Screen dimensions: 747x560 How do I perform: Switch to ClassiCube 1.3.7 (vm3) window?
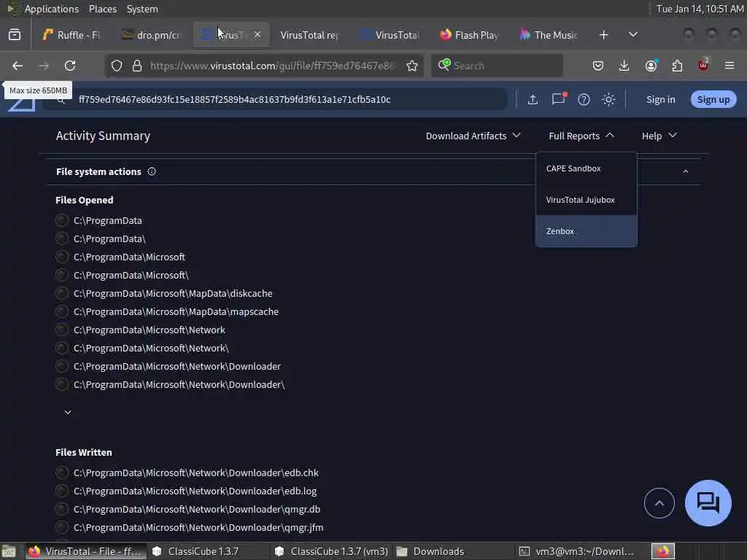click(332, 551)
